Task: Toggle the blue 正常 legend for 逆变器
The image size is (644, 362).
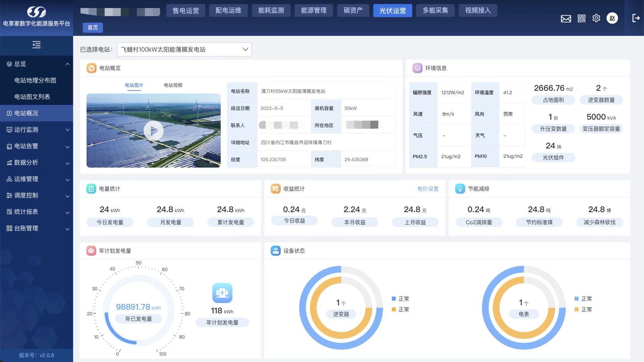Action: (x=400, y=299)
